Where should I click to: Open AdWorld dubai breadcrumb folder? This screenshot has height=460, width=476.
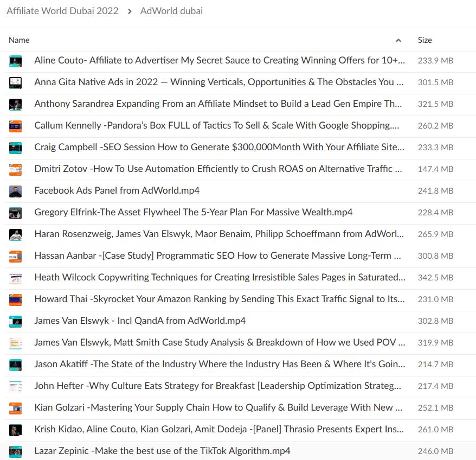point(171,11)
